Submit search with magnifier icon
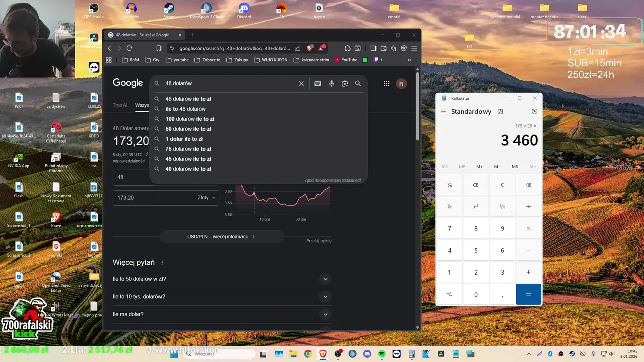644x362 pixels. pos(358,84)
